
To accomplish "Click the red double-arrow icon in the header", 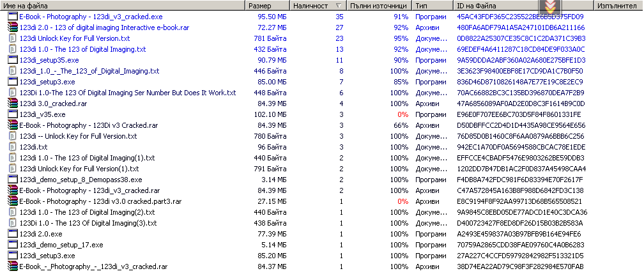I will point(550,6).
